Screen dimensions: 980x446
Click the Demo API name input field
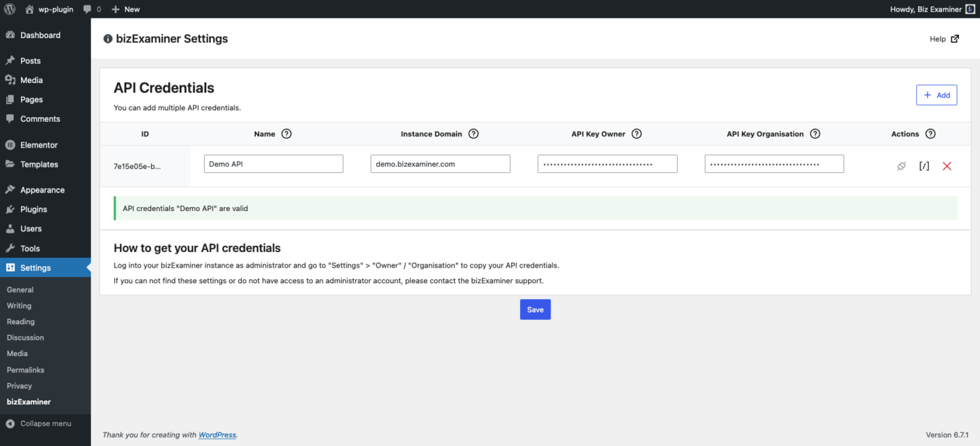pyautogui.click(x=273, y=163)
